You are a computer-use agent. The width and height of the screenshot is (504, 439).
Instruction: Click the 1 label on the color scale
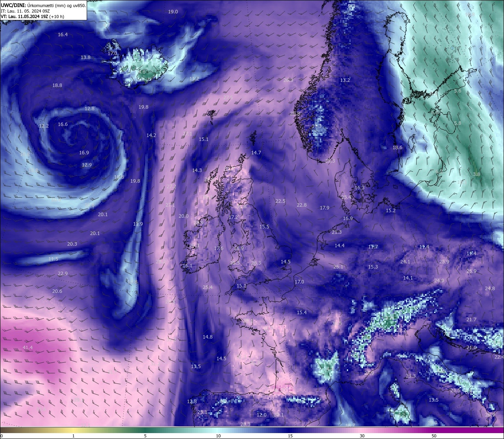tap(74, 436)
